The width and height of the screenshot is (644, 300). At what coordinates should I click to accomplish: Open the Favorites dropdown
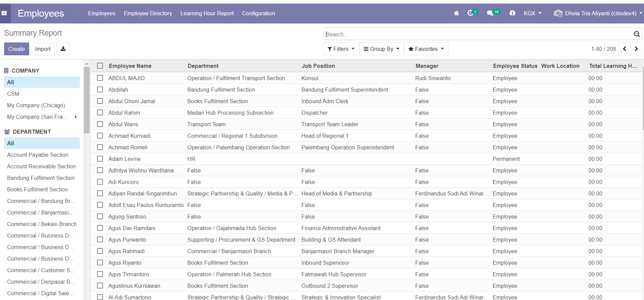[x=426, y=49]
